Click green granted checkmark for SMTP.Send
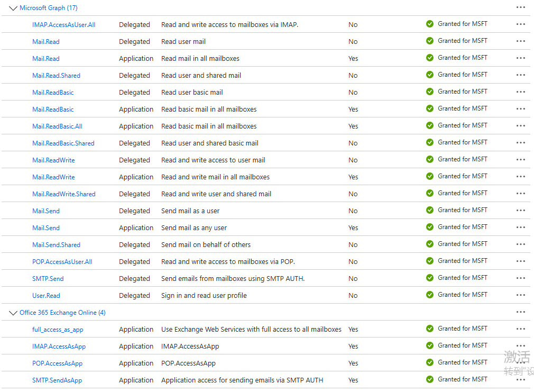 click(x=430, y=278)
